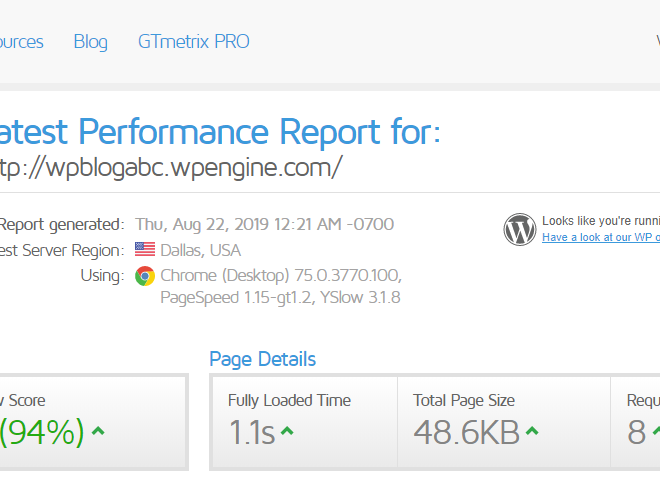Image resolution: width=660 pixels, height=479 pixels.
Task: Click the 'Looks like you're running' notice text
Action: (x=601, y=221)
